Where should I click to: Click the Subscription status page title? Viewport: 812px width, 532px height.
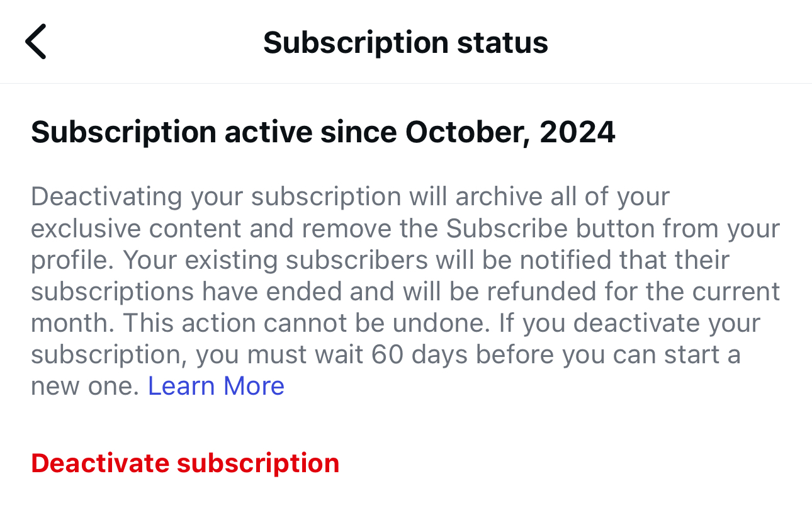click(405, 42)
